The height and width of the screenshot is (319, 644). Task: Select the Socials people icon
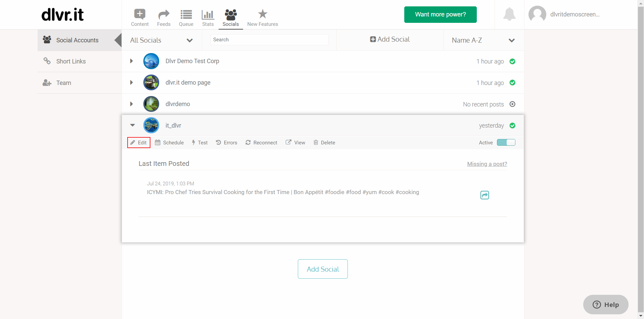231,14
